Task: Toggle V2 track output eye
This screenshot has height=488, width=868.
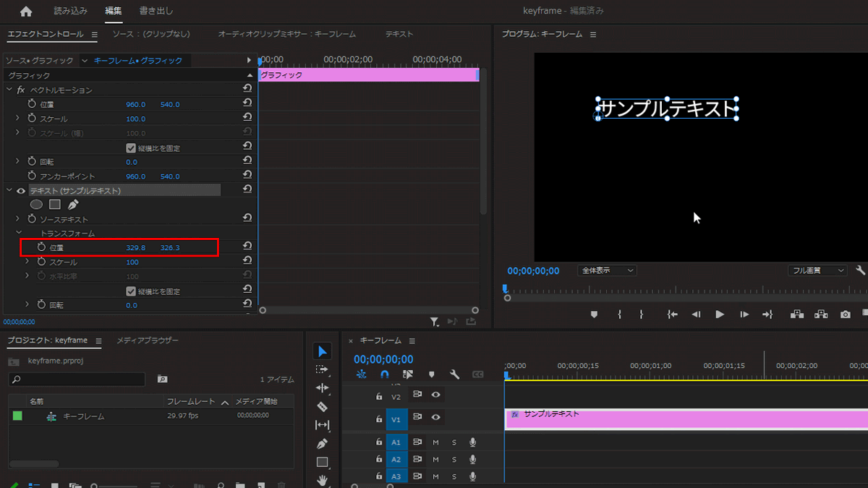Action: (x=435, y=395)
